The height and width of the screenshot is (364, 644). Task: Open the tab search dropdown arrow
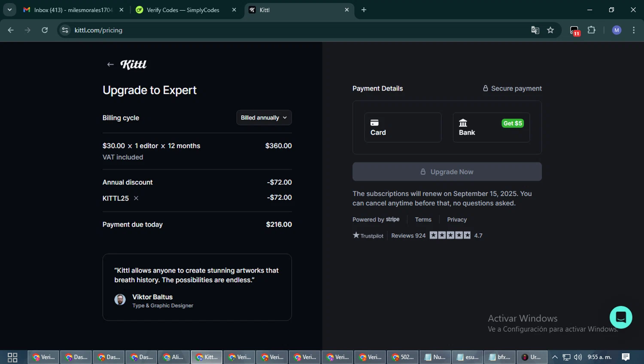[9, 9]
